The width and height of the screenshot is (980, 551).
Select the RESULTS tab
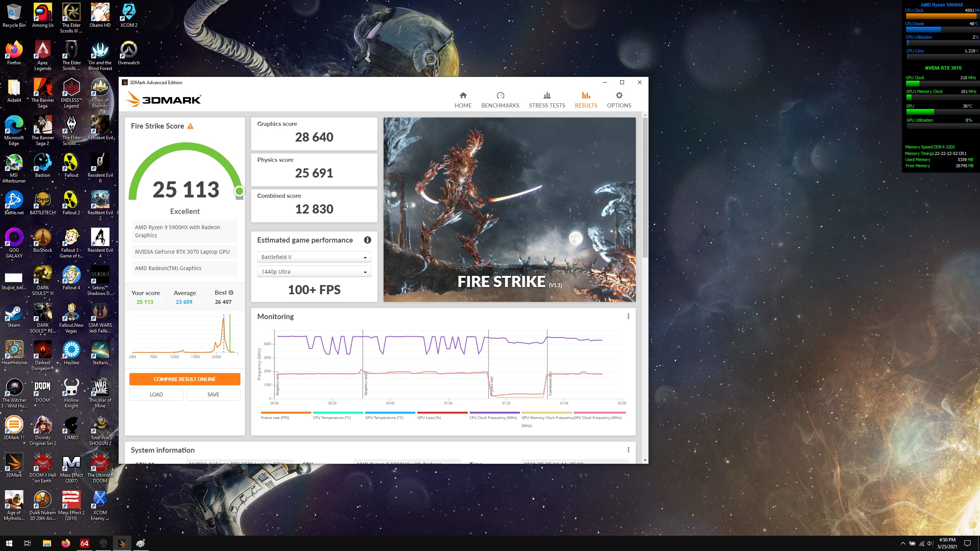586,100
